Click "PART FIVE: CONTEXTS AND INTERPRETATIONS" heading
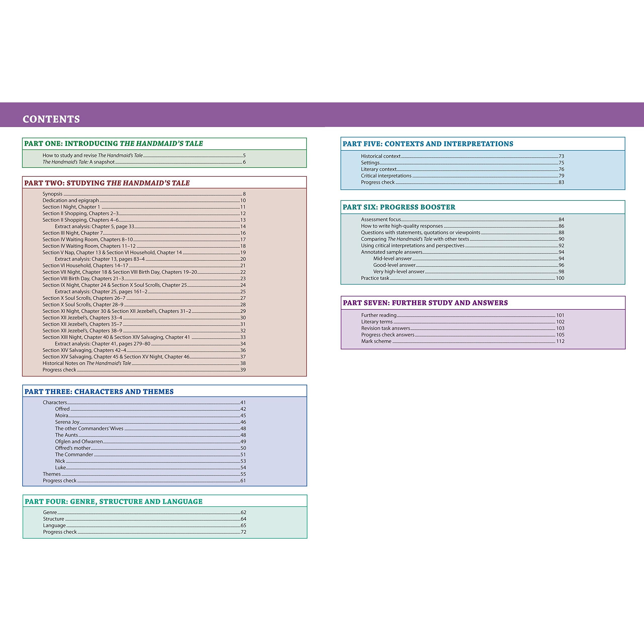This screenshot has height=644, width=644. (x=428, y=144)
